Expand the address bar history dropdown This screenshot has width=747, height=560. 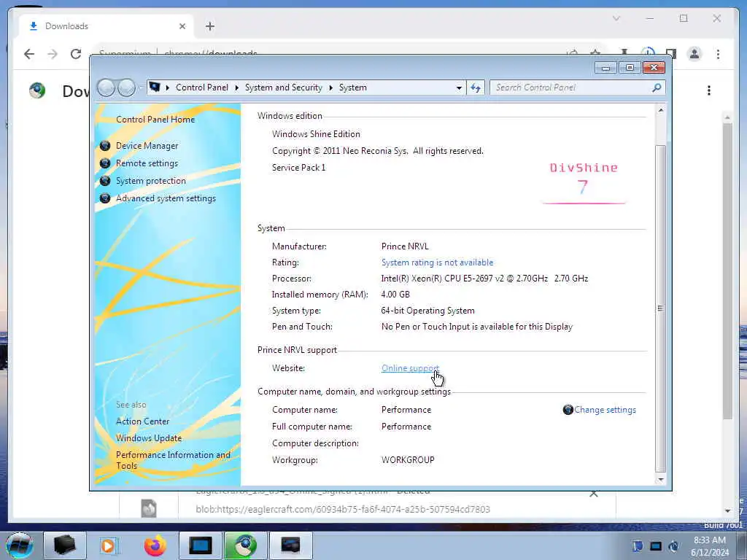point(459,87)
